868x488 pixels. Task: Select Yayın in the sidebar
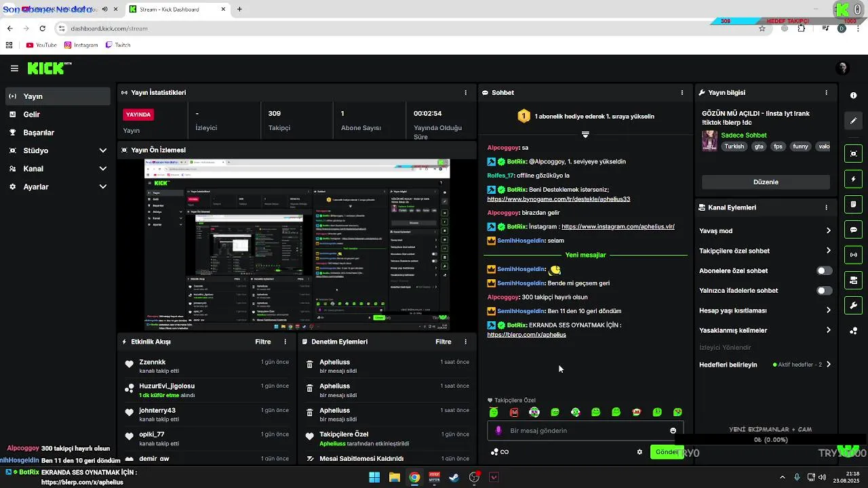pyautogui.click(x=58, y=96)
